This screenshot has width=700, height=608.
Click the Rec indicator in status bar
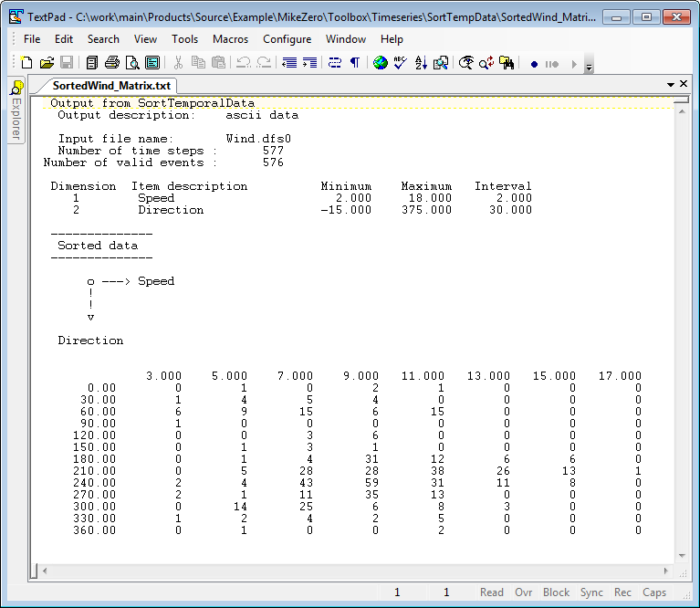(x=622, y=592)
